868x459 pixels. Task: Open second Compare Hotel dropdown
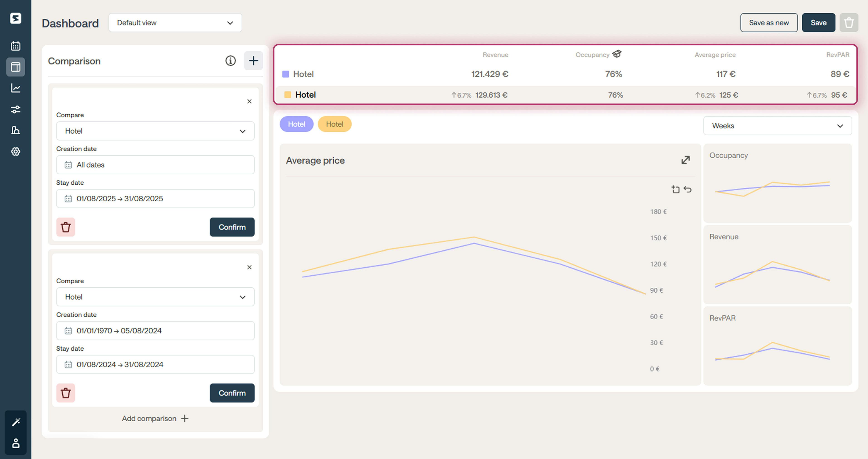155,297
